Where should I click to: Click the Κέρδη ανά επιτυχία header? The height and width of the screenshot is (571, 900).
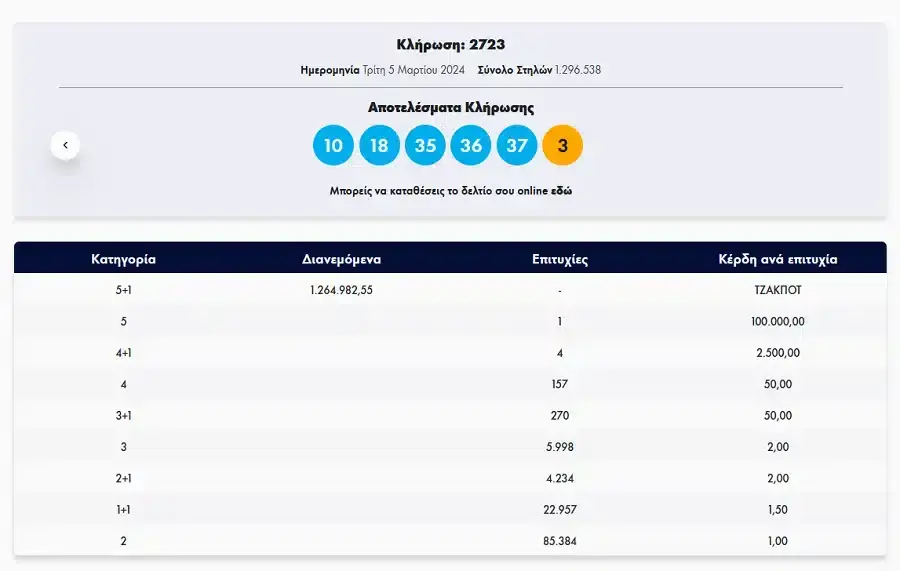tap(777, 259)
